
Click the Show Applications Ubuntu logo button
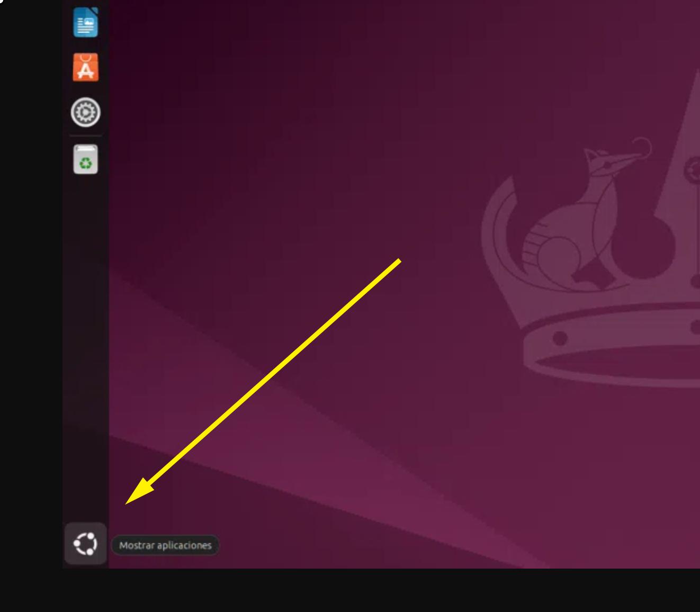tap(85, 544)
